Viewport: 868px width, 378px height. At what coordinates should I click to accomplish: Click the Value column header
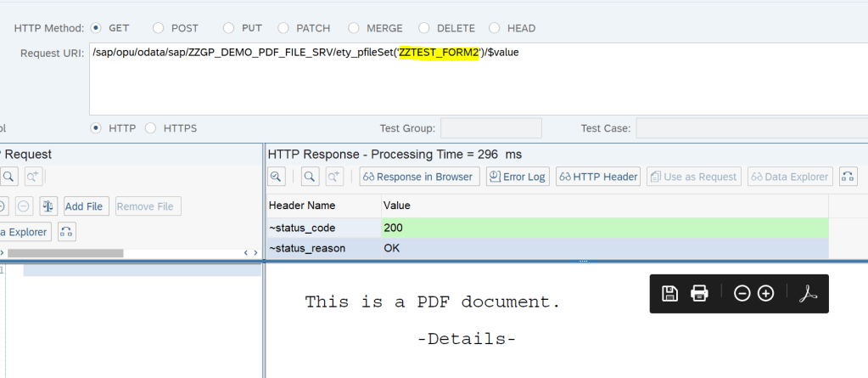[x=605, y=206]
